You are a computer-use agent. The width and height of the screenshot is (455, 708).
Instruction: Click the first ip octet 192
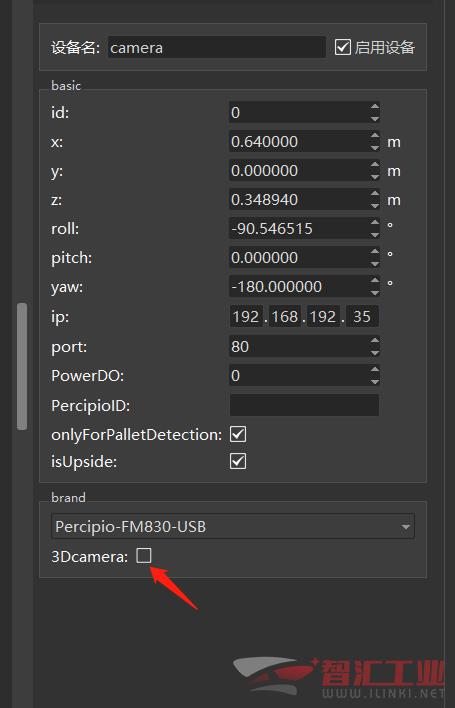pyautogui.click(x=246, y=317)
